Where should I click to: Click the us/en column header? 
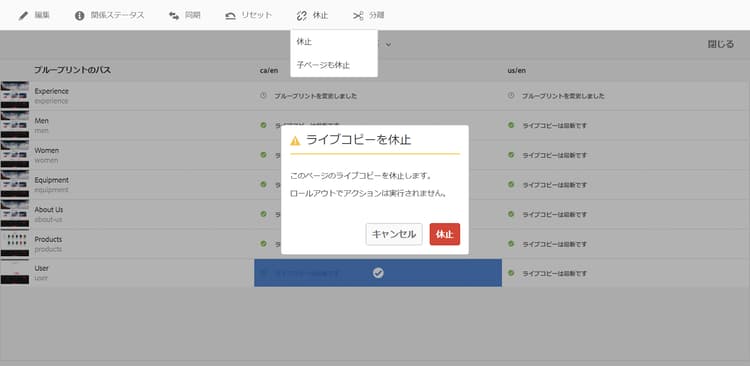[517, 70]
